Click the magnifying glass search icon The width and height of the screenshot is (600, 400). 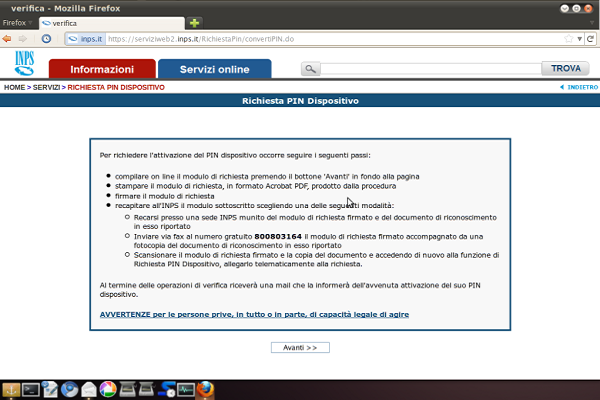pyautogui.click(x=310, y=69)
